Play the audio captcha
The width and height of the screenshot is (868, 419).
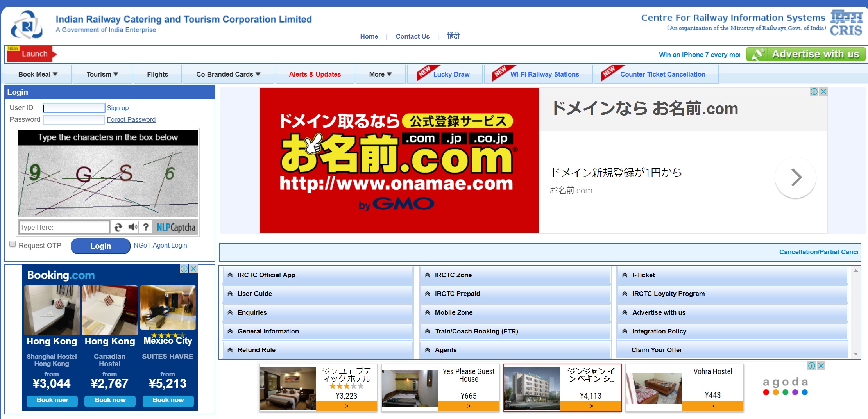tap(133, 227)
